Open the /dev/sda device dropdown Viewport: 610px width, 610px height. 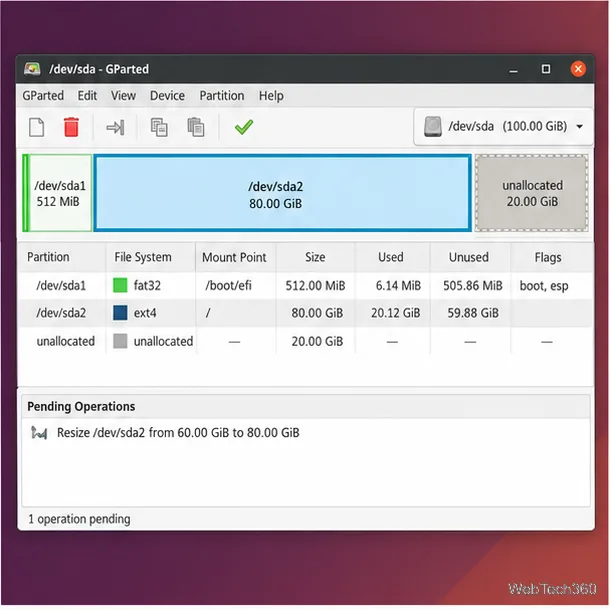click(503, 126)
